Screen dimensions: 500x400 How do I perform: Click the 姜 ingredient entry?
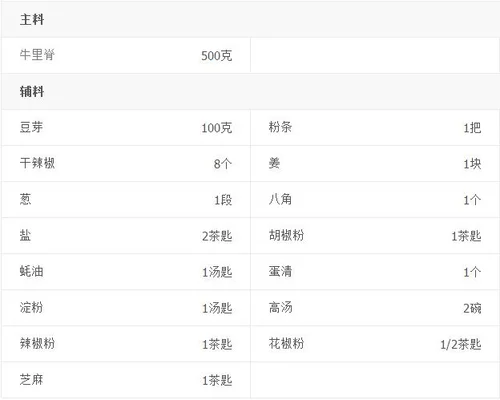point(274,163)
